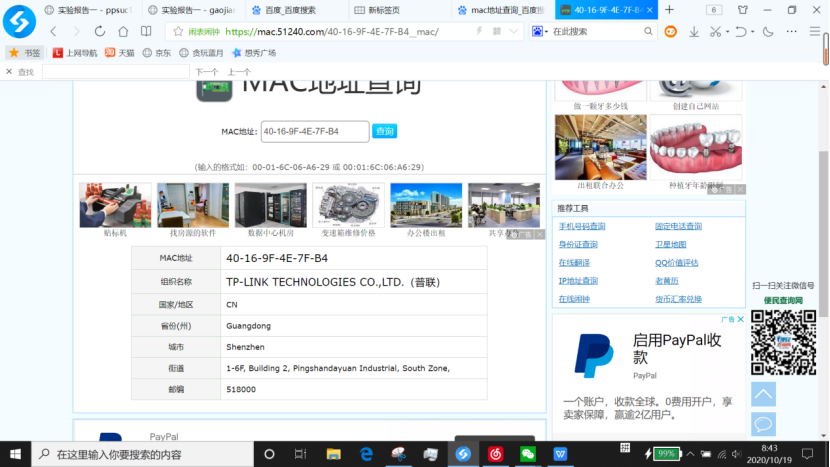
Task: Switch to the 实验报告一 gaojia tab
Action: 192,10
